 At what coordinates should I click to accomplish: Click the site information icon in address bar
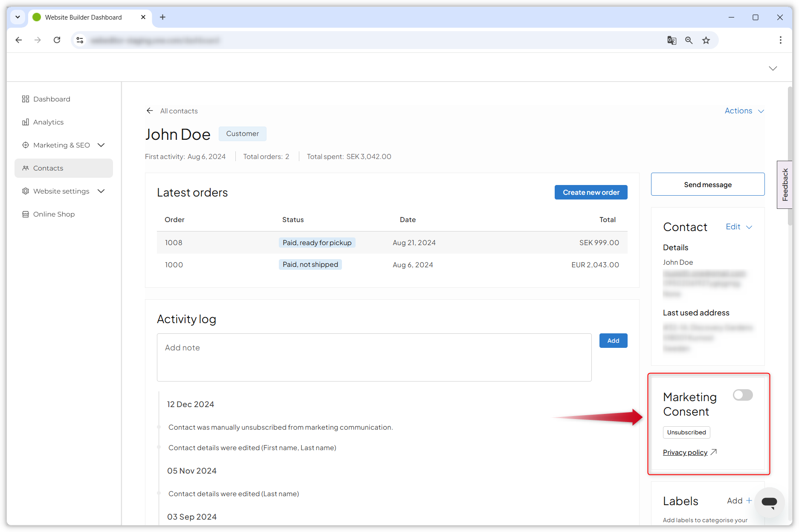click(80, 40)
